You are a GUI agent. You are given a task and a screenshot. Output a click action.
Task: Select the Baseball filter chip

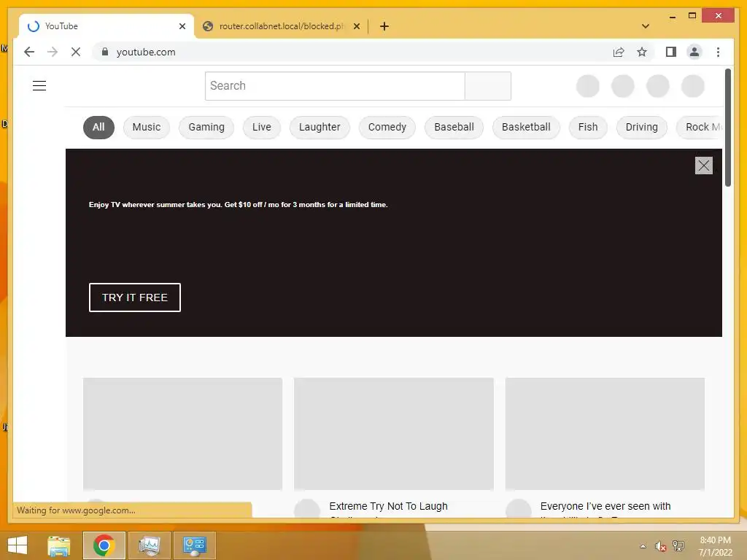pyautogui.click(x=454, y=127)
